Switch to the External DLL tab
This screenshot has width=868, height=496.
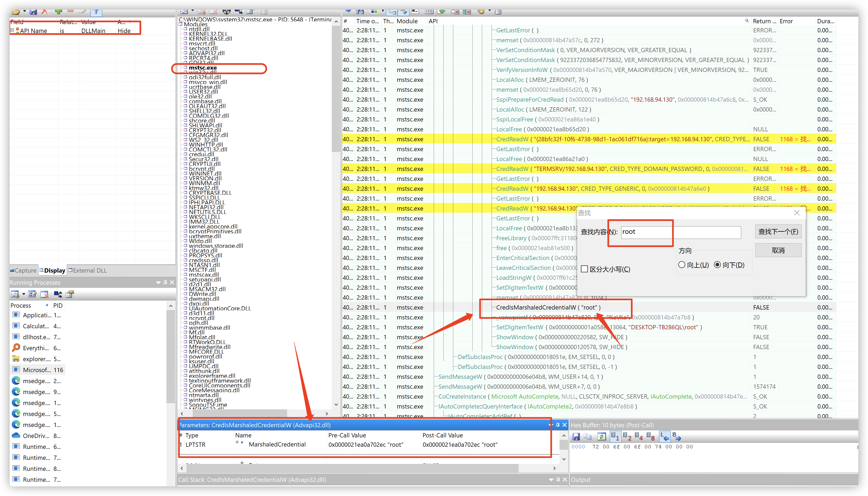pyautogui.click(x=87, y=270)
